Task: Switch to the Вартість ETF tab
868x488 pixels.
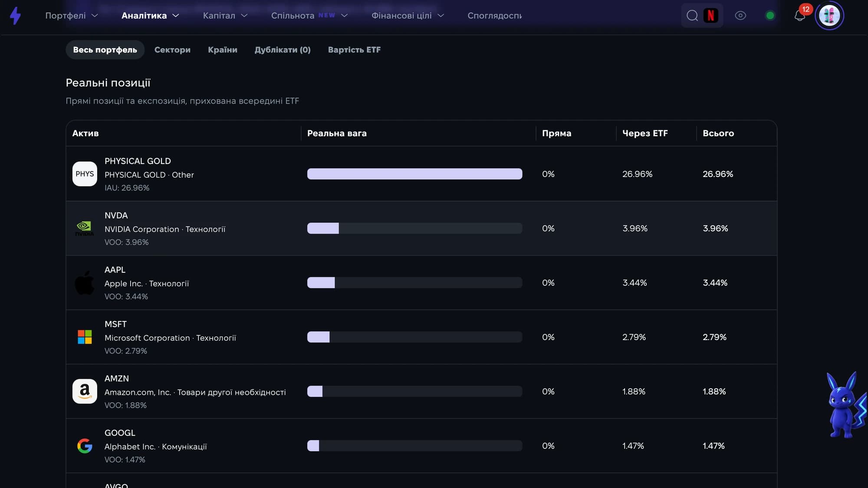Action: 354,50
